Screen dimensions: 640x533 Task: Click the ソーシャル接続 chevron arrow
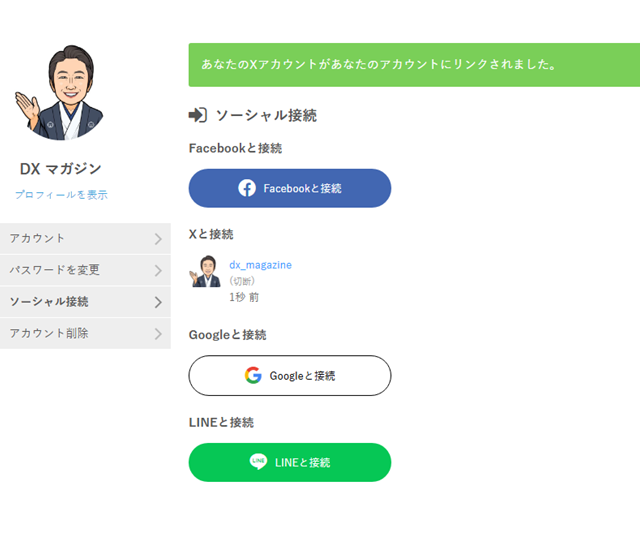(x=158, y=302)
